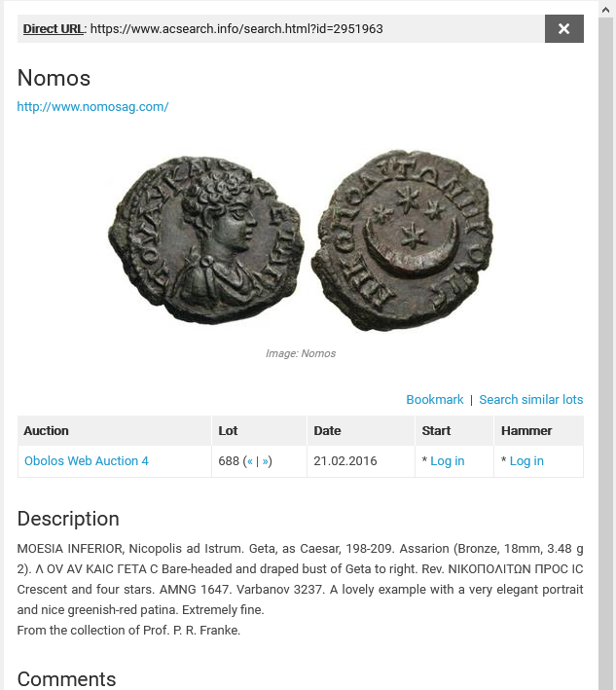This screenshot has height=690, width=616.
Task: Open Obolos Web Auction 4 link
Action: point(87,460)
